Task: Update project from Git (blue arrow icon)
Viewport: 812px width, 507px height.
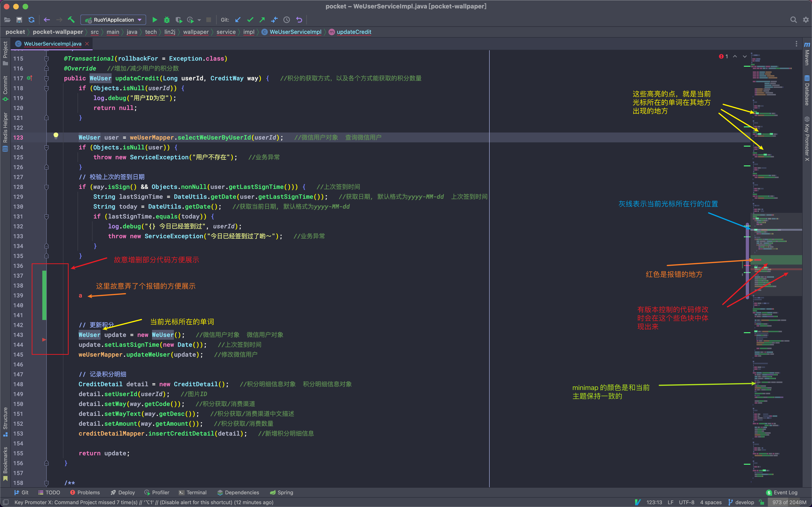Action: coord(238,20)
